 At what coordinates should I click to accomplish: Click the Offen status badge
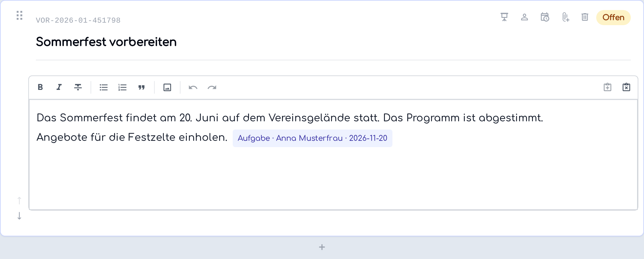click(613, 17)
